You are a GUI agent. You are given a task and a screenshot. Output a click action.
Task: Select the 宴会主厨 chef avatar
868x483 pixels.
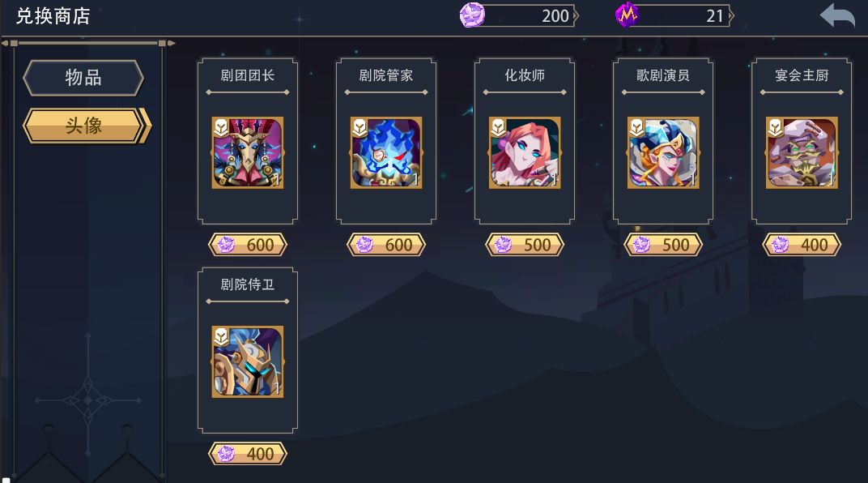(801, 152)
